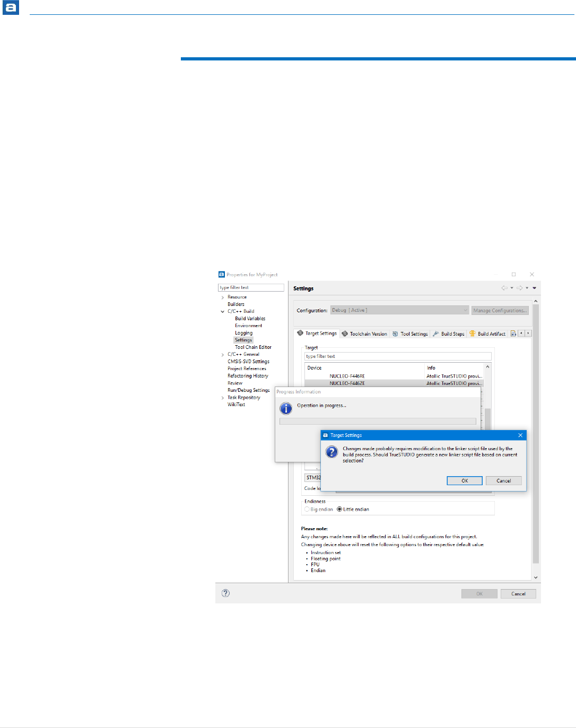The width and height of the screenshot is (576, 728).
Task: Select Builders in the properties tree
Action: [236, 304]
